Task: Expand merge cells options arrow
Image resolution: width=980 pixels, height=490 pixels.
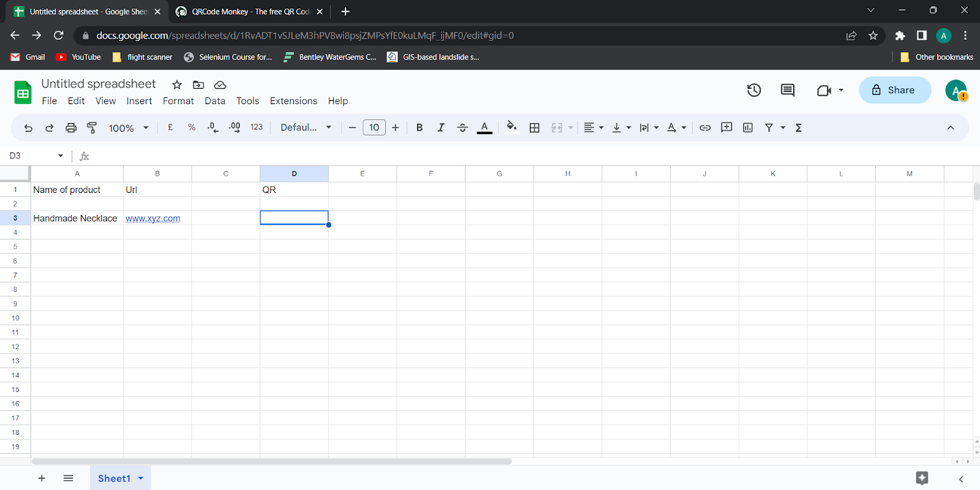Action: click(571, 127)
